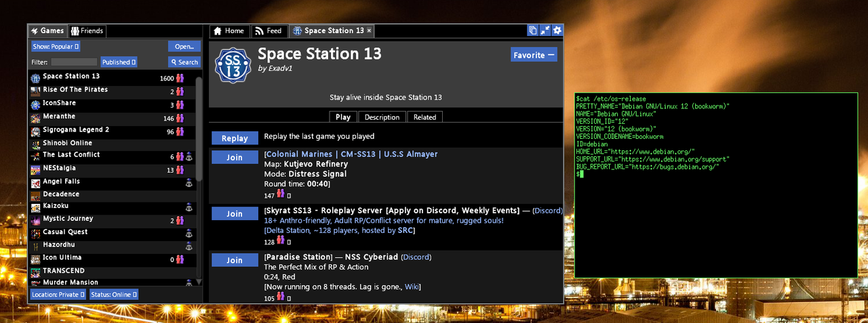868x323 pixels.
Task: Click the Kaizoku game icon
Action: [35, 207]
